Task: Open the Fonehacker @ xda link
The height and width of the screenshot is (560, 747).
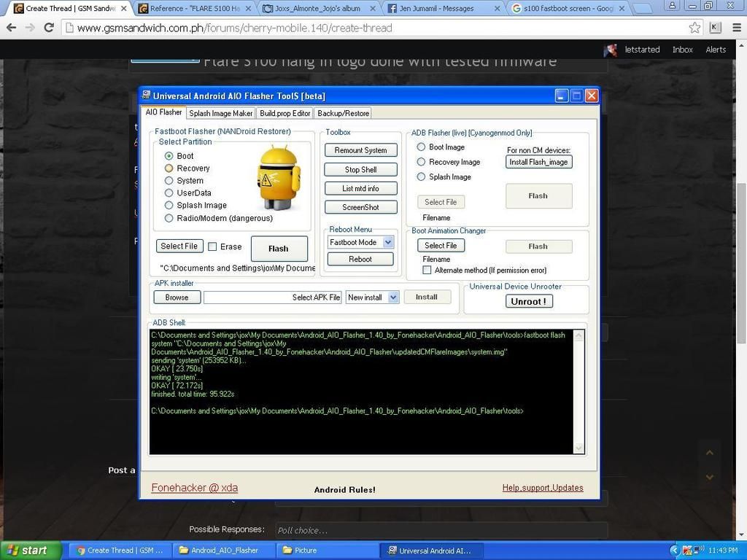Action: 194,488
